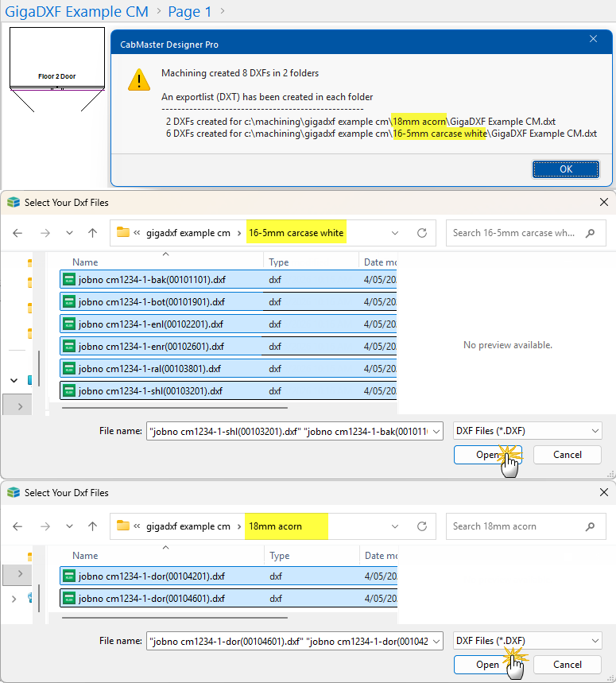Screen dimensions: 616x683
Task: Select jobno cm1234-1-shl(00103201).dxf
Action: [227, 390]
